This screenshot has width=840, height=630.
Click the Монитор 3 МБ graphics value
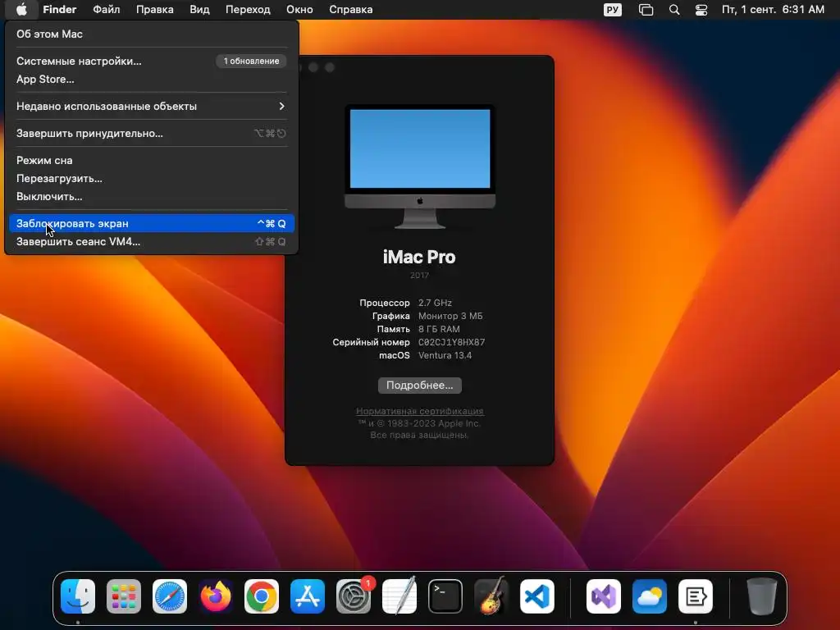[450, 316]
